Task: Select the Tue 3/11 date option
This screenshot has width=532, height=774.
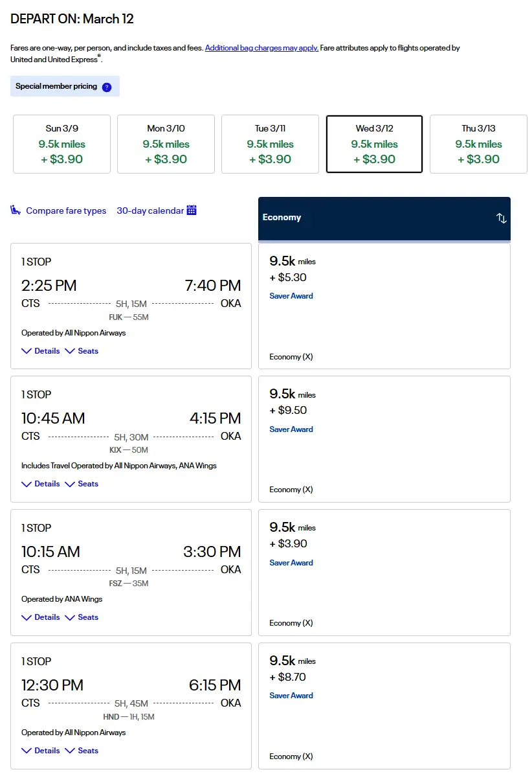Action: pyautogui.click(x=270, y=144)
